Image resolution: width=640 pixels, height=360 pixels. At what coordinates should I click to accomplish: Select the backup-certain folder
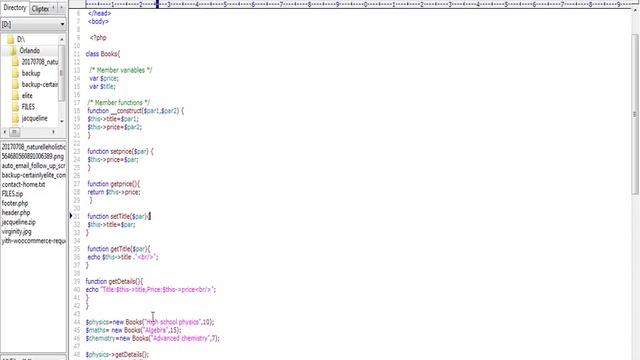40,84
